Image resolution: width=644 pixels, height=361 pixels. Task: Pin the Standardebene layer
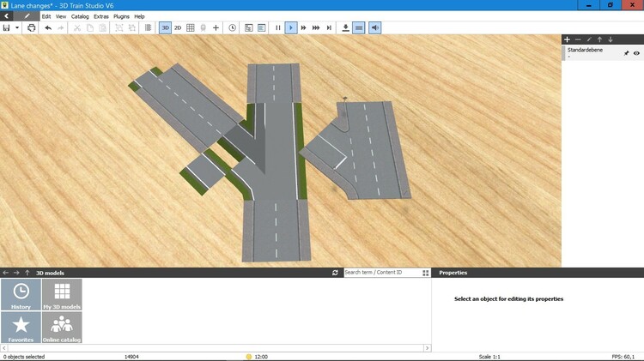point(626,53)
